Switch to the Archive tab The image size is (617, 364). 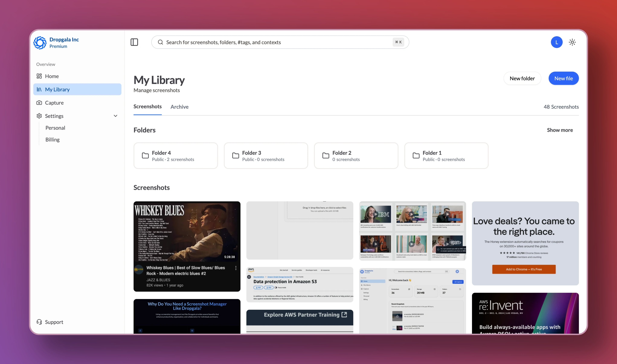coord(179,107)
